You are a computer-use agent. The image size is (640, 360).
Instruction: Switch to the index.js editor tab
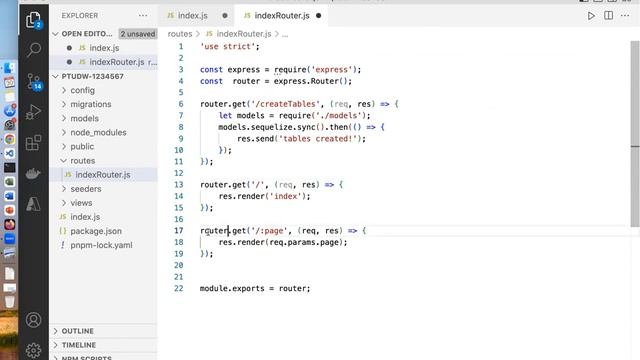click(192, 16)
